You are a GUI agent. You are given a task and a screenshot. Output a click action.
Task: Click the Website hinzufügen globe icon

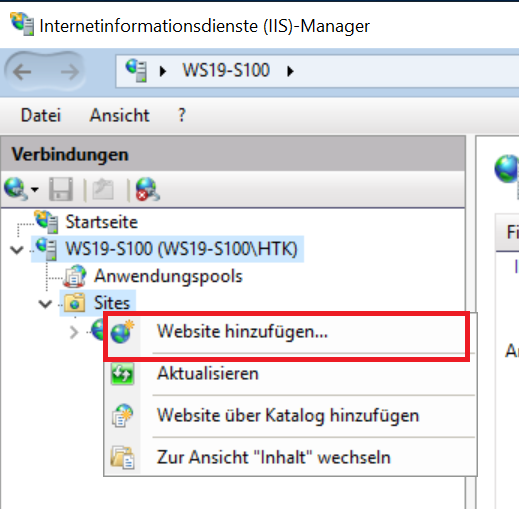122,331
